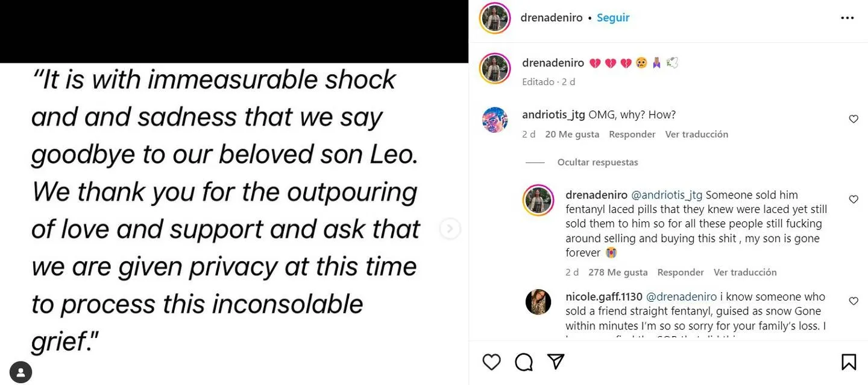Click the account avatar in the bottom-left corner
Image resolution: width=868 pixels, height=385 pixels.
20,371
